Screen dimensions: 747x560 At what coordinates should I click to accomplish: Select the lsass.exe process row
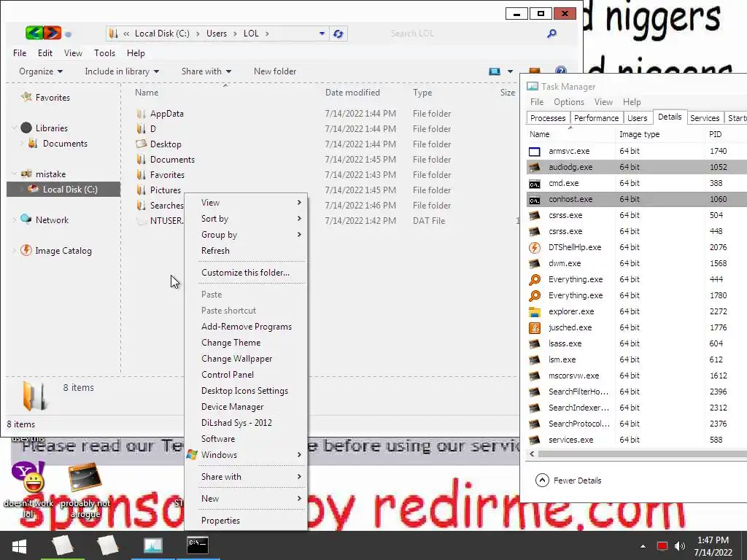pyautogui.click(x=636, y=344)
